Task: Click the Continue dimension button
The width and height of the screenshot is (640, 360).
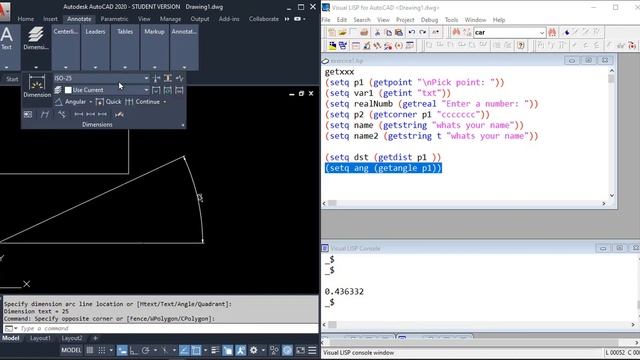Action: (143, 102)
